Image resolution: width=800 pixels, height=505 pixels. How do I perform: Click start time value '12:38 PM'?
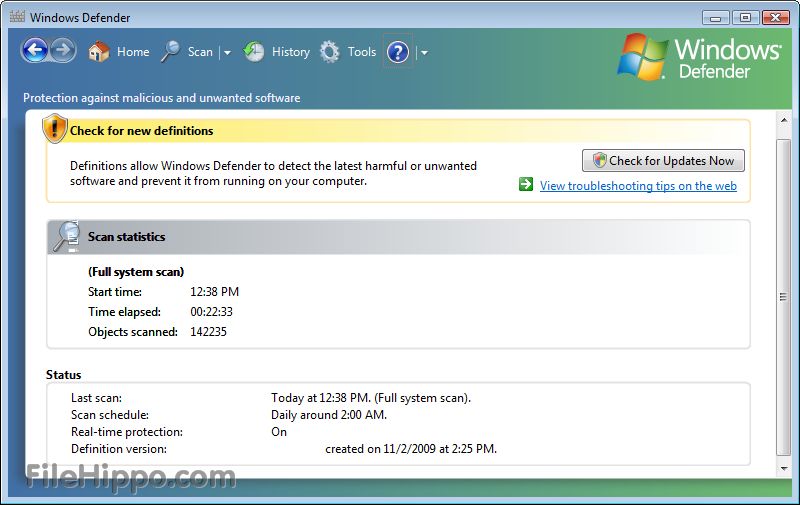pyautogui.click(x=214, y=292)
